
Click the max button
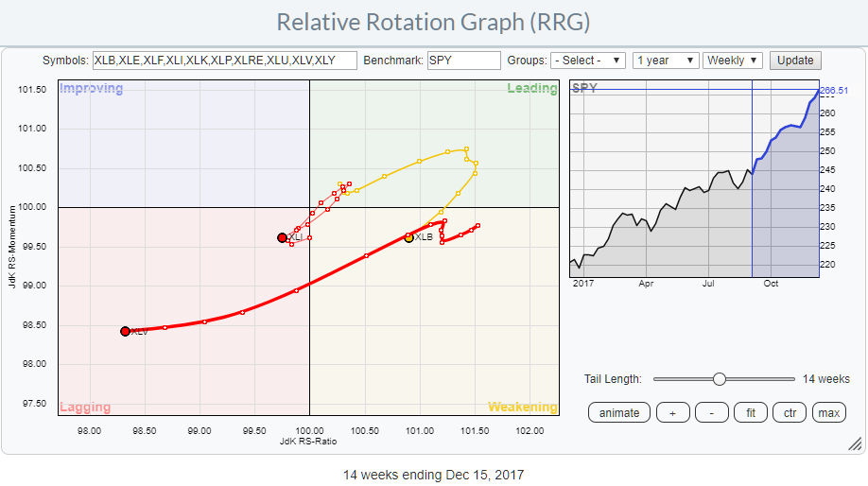pos(828,412)
